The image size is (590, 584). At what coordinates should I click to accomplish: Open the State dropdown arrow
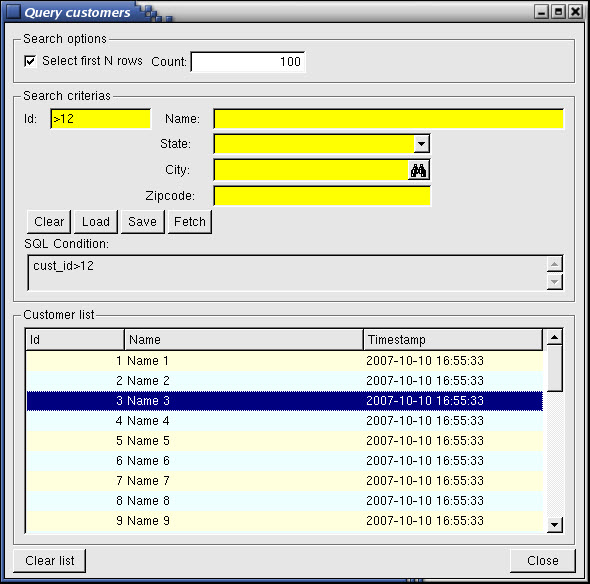click(x=421, y=144)
